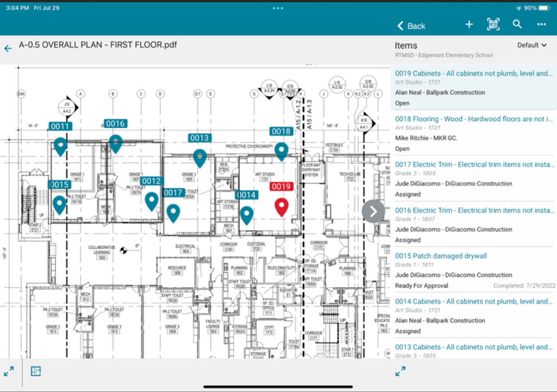Select the 0016 pin marker
This screenshot has height=392, width=557.
coord(116,143)
